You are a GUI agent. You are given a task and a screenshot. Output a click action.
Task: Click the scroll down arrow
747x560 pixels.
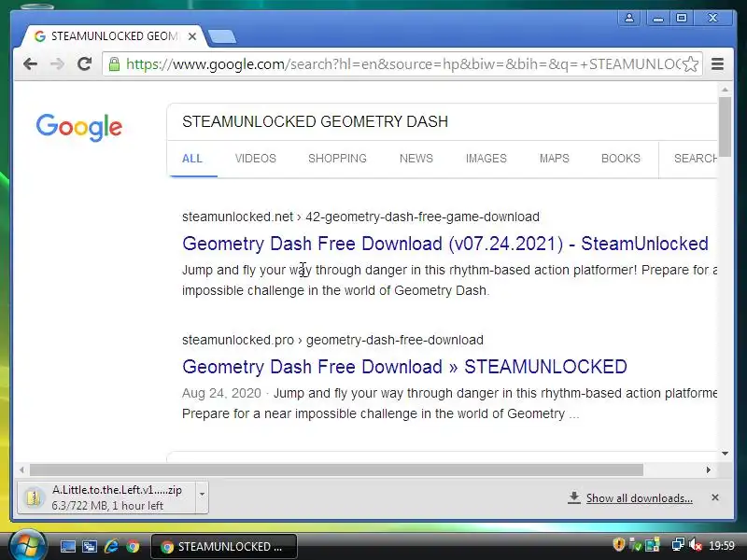point(726,454)
